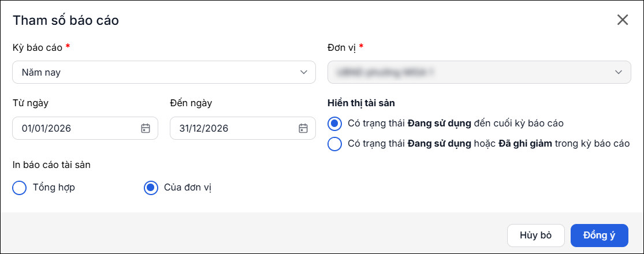Image resolution: width=644 pixels, height=254 pixels.
Task: Select Đang sử dụng hoặc Đã ghi giảm radio
Action: (335, 144)
